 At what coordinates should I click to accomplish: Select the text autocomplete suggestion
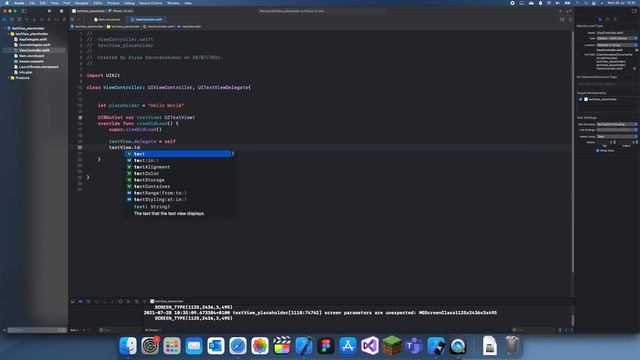coord(178,154)
